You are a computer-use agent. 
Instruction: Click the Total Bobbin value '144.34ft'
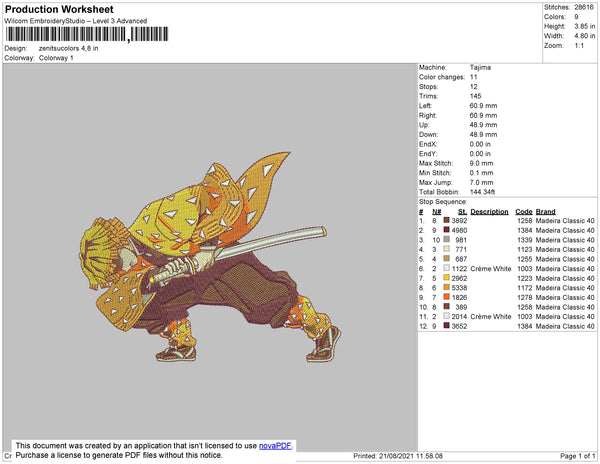point(482,192)
